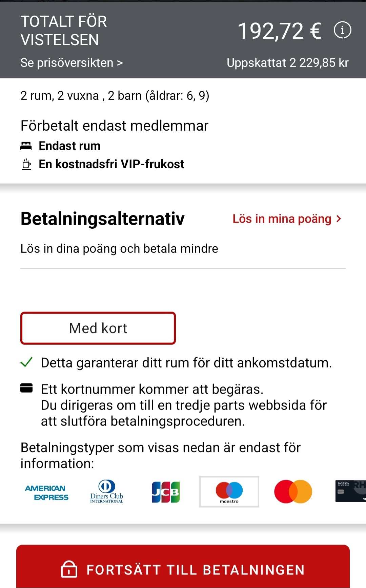Click the American Express logo
Image resolution: width=366 pixels, height=588 pixels.
[x=47, y=492]
